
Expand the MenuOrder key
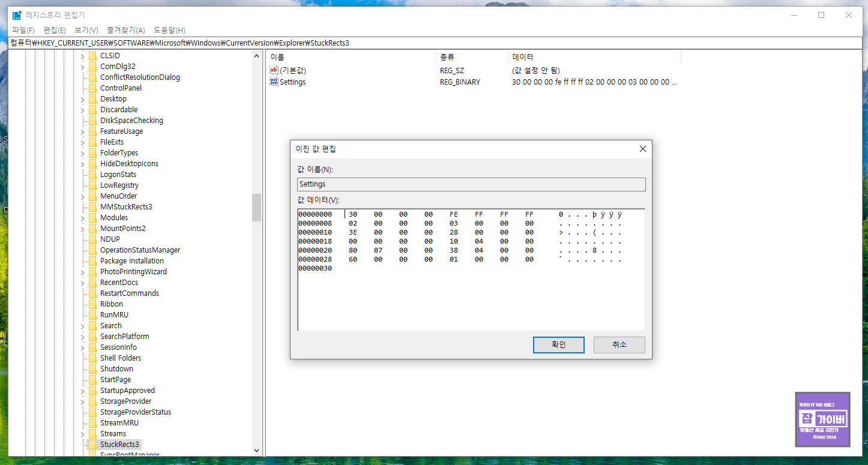pos(82,196)
